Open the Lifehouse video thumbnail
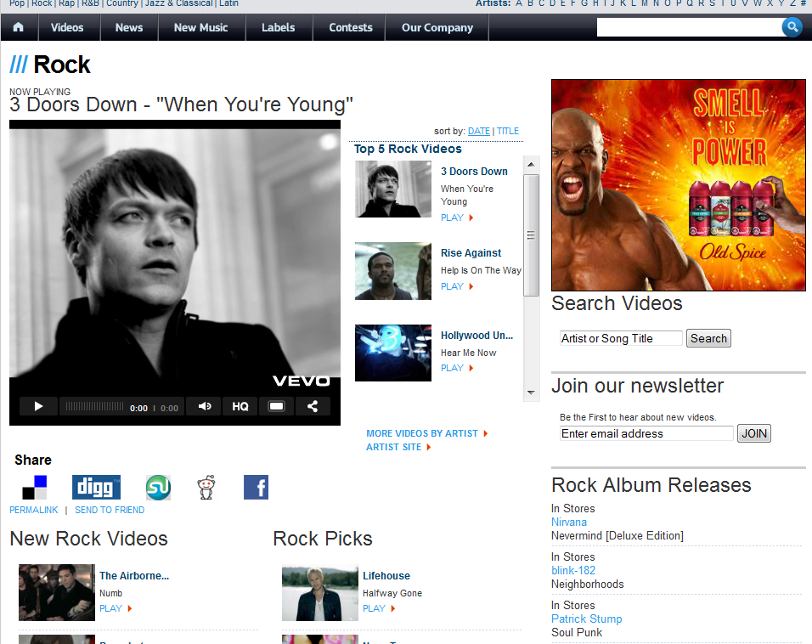Image resolution: width=812 pixels, height=644 pixels. (320, 593)
